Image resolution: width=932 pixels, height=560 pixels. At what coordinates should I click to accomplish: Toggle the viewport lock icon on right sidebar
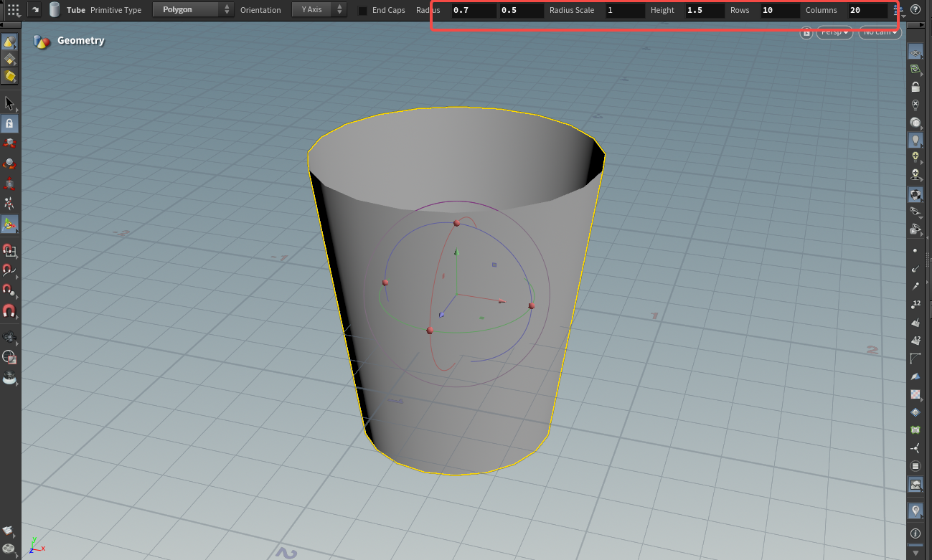[x=915, y=86]
